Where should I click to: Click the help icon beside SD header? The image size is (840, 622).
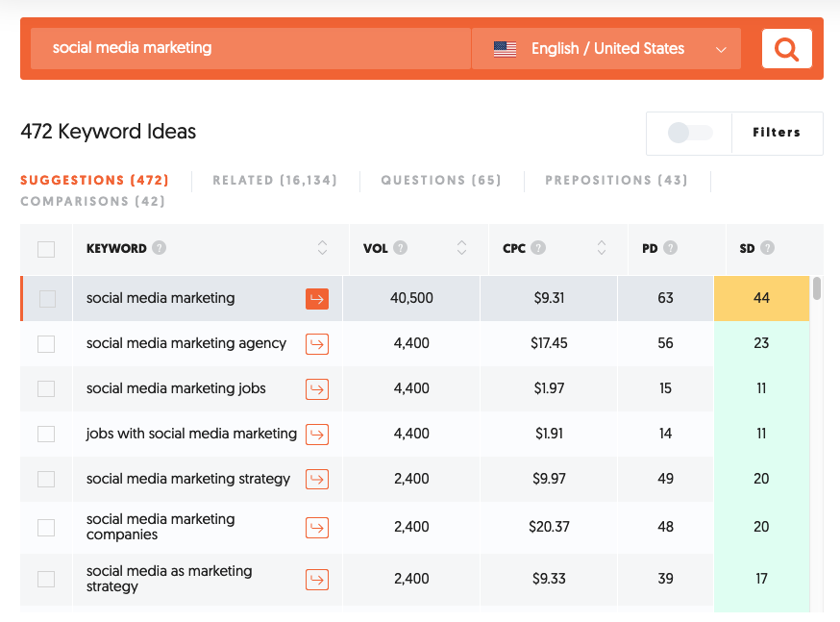(767, 248)
